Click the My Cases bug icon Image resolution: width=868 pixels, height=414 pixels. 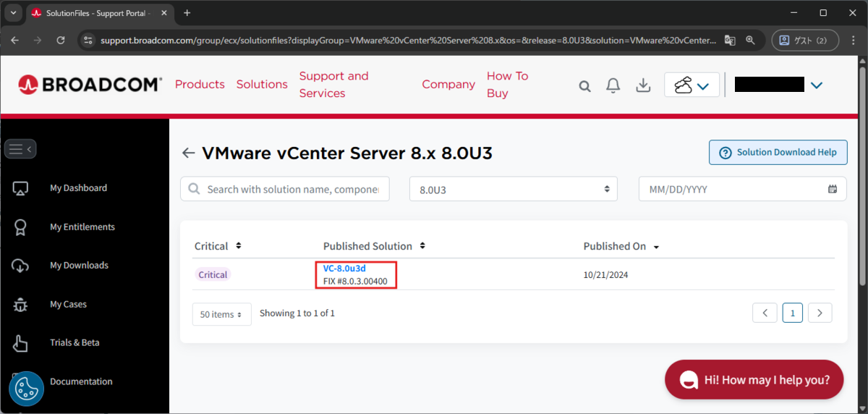[20, 304]
